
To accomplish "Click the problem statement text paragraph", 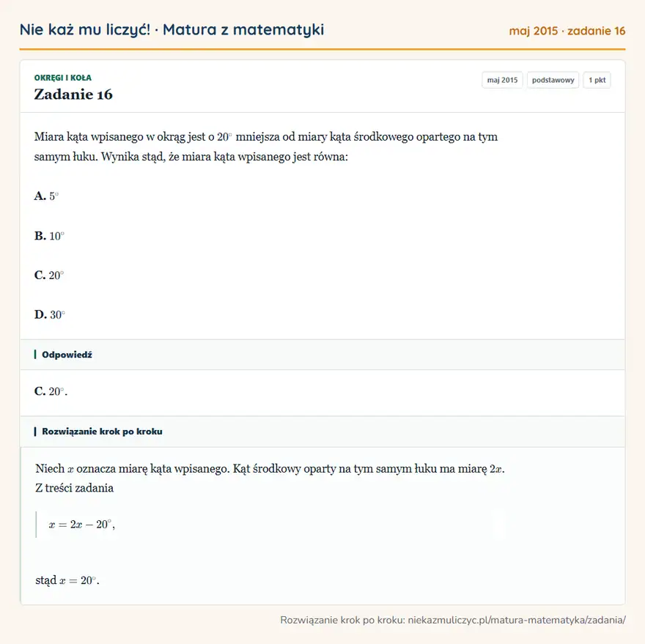I will (x=266, y=147).
